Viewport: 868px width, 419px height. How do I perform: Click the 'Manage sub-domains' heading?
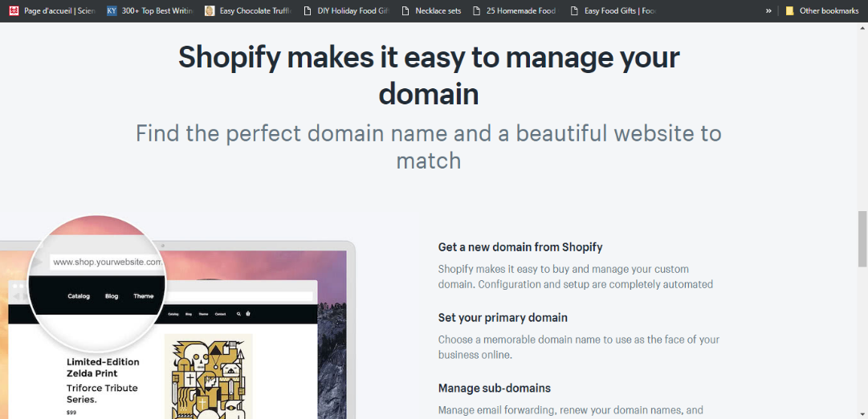coord(495,388)
